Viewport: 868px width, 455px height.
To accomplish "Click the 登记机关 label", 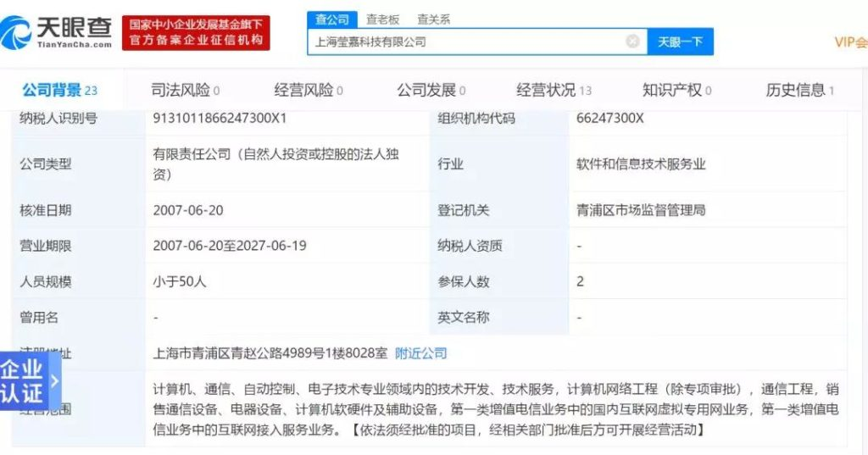I will point(464,210).
